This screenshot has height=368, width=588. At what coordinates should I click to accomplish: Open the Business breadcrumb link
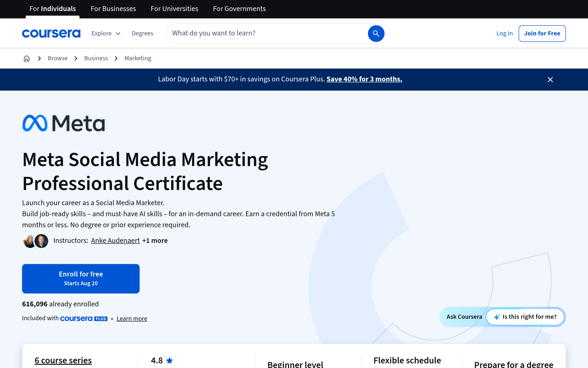pos(96,58)
